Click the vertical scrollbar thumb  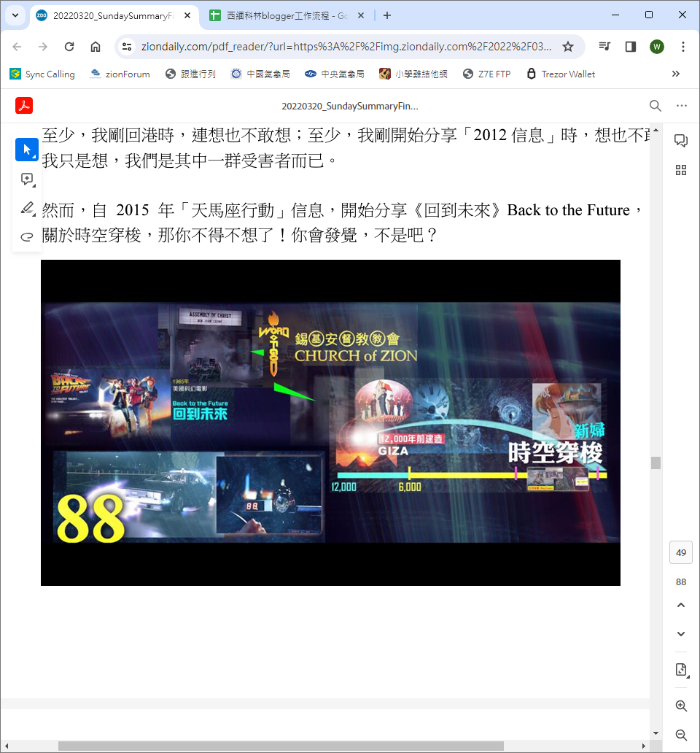point(656,463)
